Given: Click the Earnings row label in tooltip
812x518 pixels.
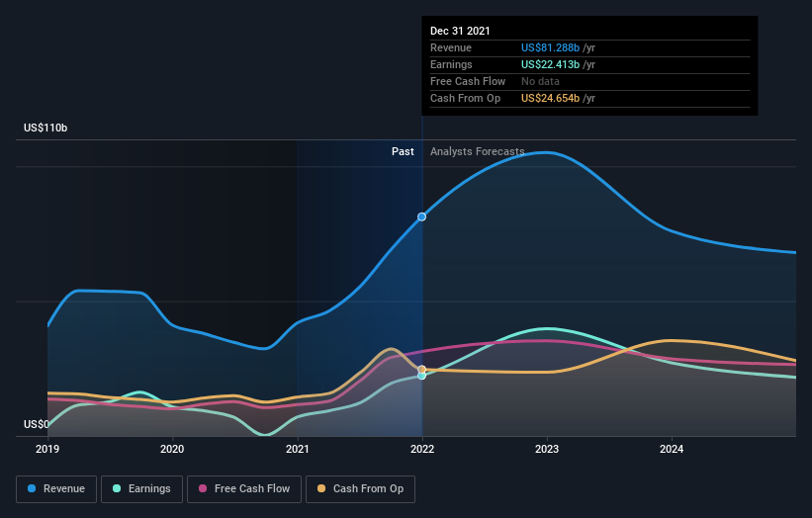Looking at the screenshot, I should 451,64.
